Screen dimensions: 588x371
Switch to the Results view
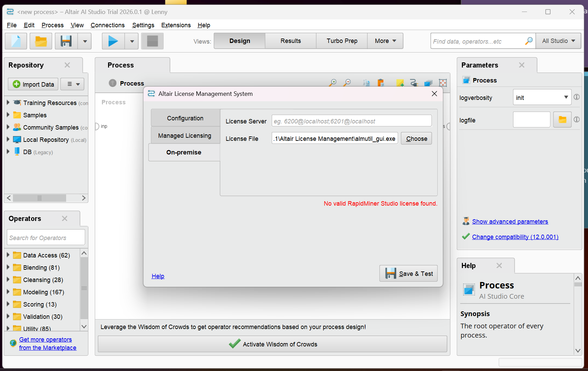[x=291, y=41]
